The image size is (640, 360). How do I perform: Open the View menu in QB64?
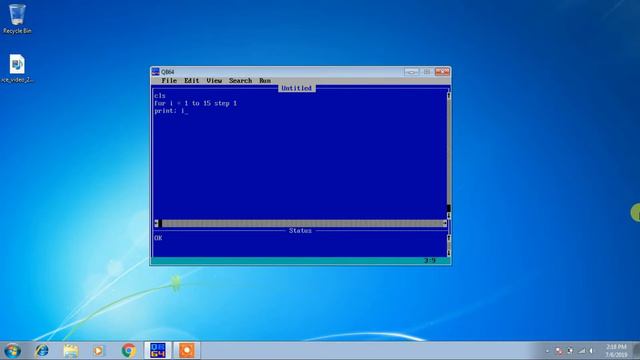coord(214,81)
